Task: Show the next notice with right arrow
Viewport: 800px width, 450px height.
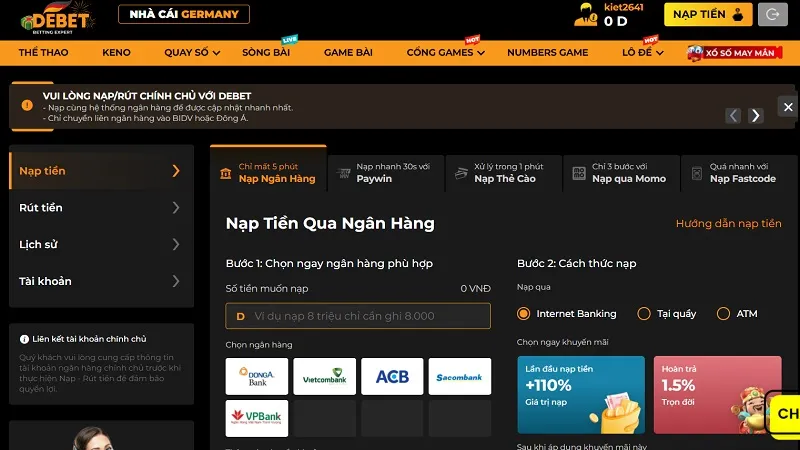Action: (x=756, y=116)
